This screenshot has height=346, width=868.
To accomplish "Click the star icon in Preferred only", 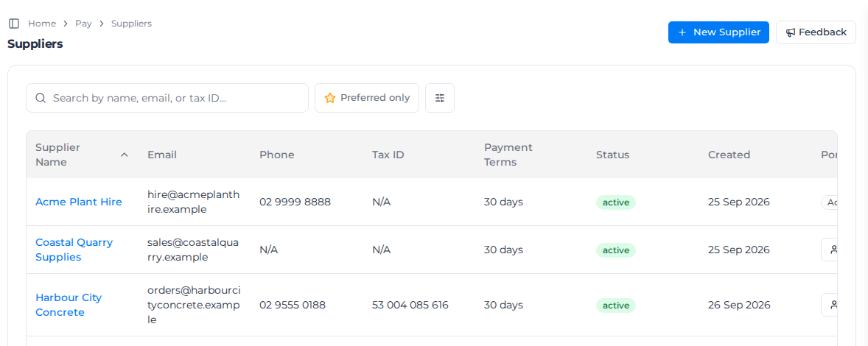I will [330, 98].
